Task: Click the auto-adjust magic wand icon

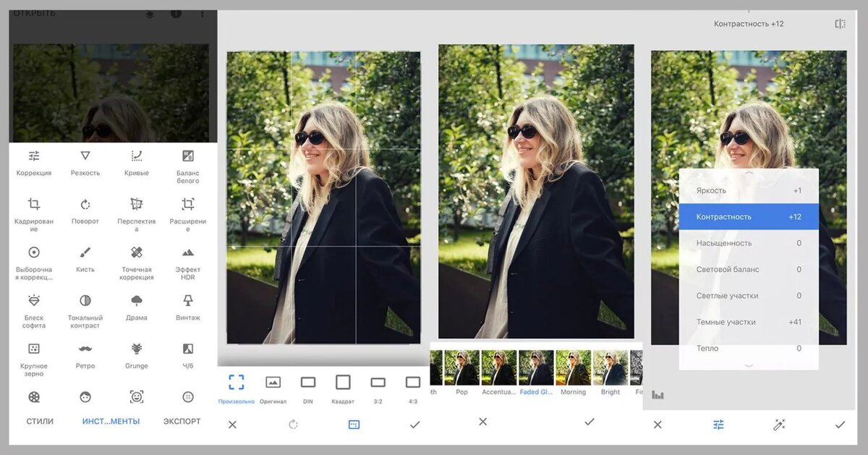Action: tap(779, 425)
